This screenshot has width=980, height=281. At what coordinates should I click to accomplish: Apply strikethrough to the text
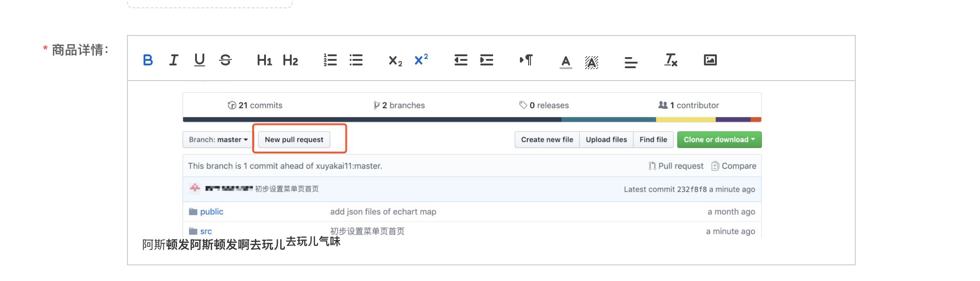225,60
